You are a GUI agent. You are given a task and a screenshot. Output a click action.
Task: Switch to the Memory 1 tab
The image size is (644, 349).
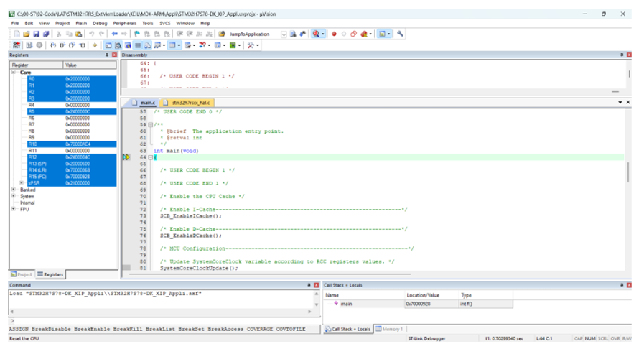[x=389, y=329]
